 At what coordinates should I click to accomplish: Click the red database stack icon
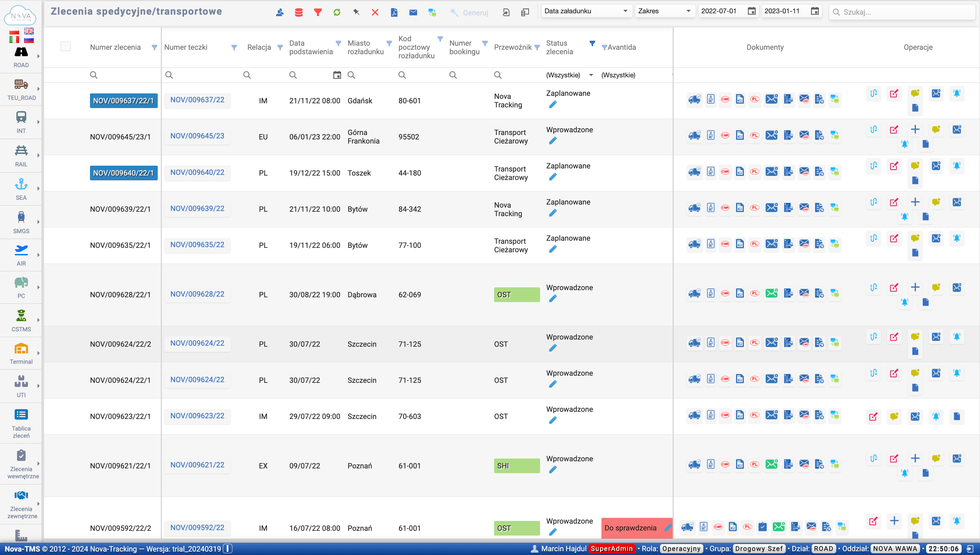[298, 12]
